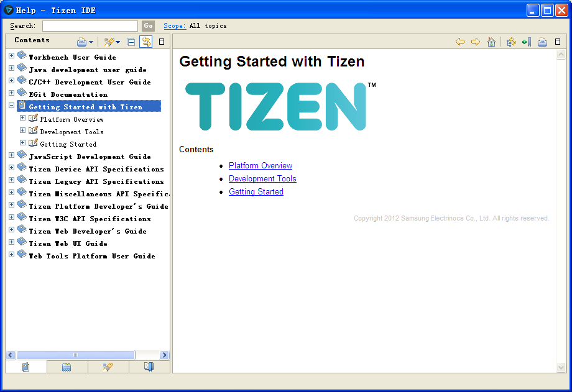
Task: Click the print topics icon in Contents toolbar
Action: (x=81, y=42)
